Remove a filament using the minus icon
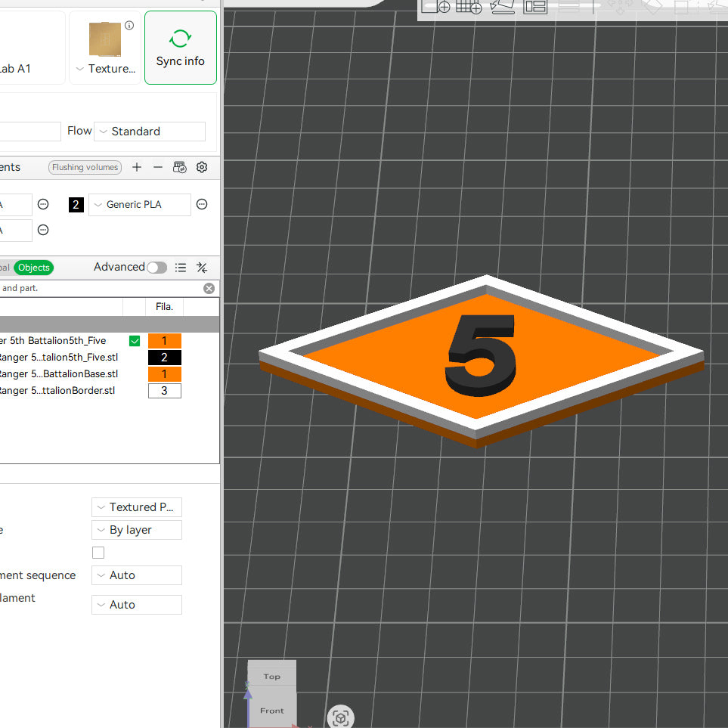Screen dimensions: 728x728 [x=158, y=167]
